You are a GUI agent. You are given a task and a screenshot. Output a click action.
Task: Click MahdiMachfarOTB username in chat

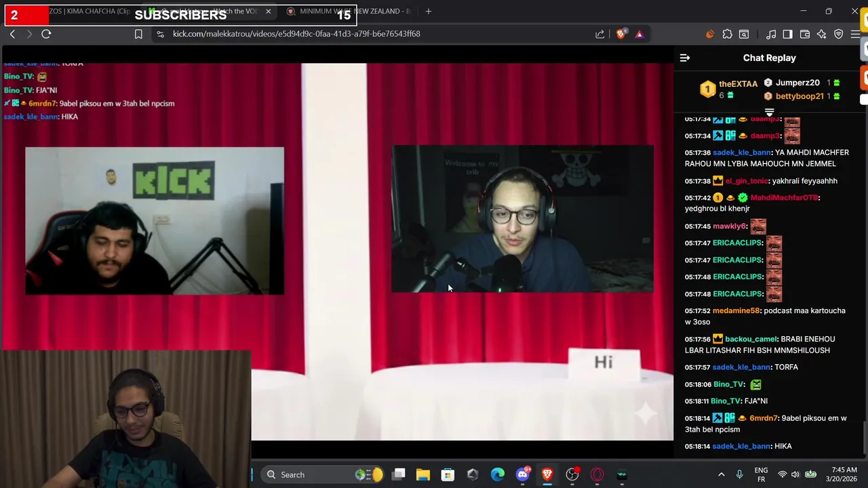[x=784, y=198]
